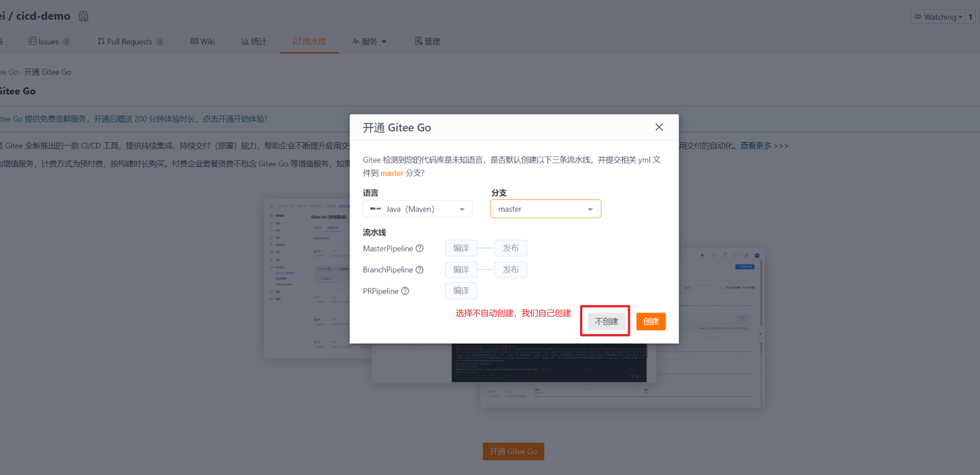Open the Issues tab

[x=49, y=42]
